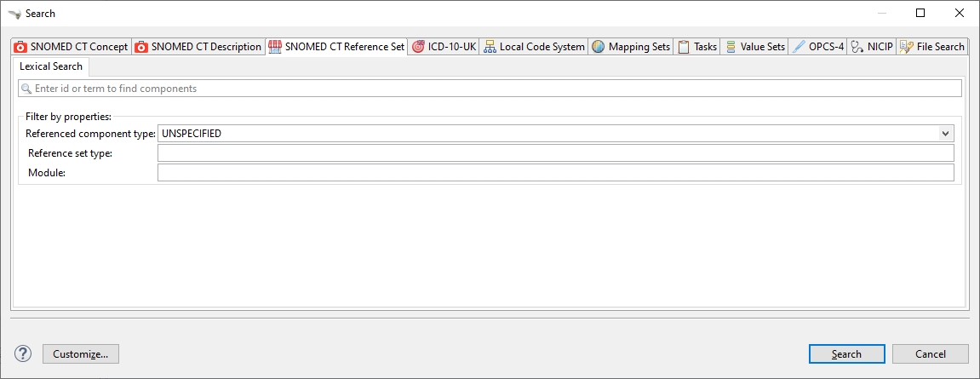Click the Mapping Sets globe icon
Screen dimensions: 980x379
pos(599,47)
